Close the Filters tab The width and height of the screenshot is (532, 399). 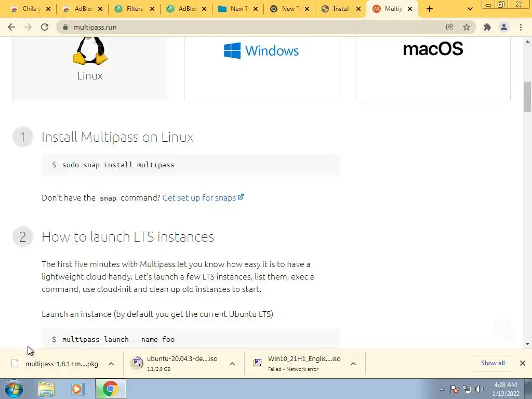click(x=152, y=9)
